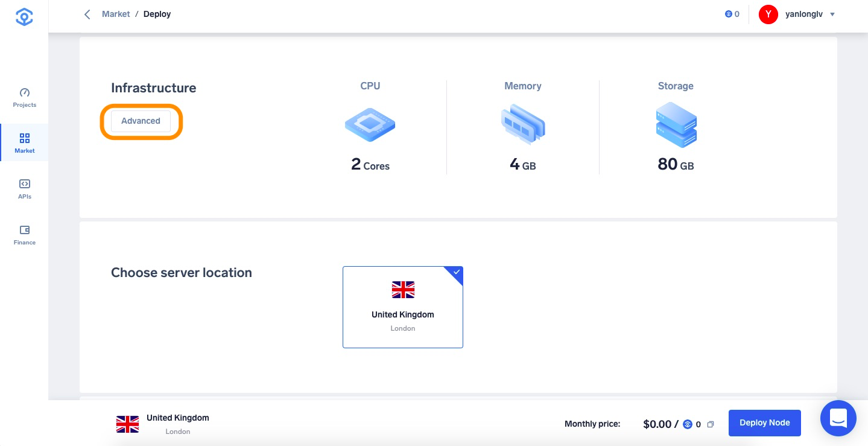868x446 pixels.
Task: Open the APIs section in the sidebar
Action: tap(25, 189)
